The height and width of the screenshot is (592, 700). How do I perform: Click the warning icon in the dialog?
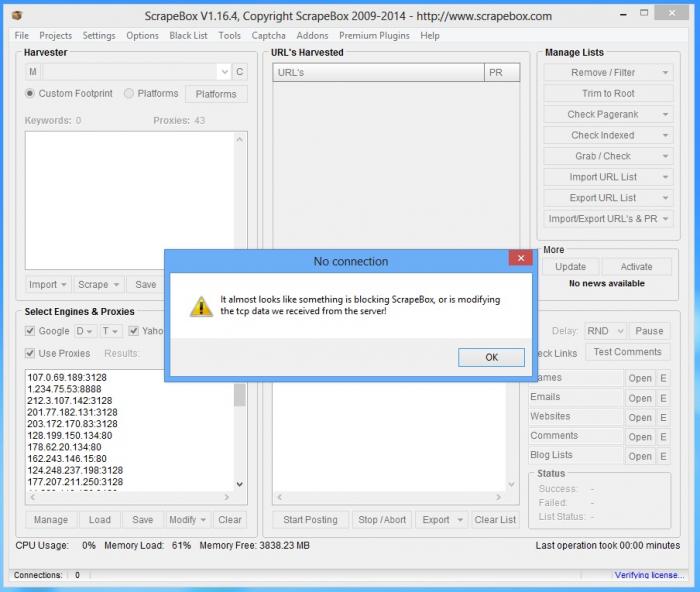pyautogui.click(x=201, y=307)
